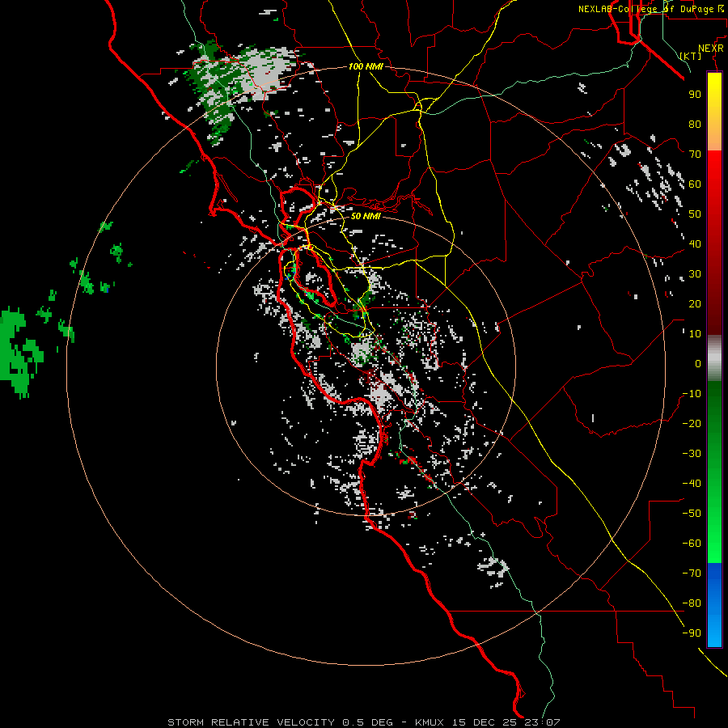The height and width of the screenshot is (728, 728).
Task: Click the 'NEXR' label above the color scale
Action: click(x=711, y=49)
